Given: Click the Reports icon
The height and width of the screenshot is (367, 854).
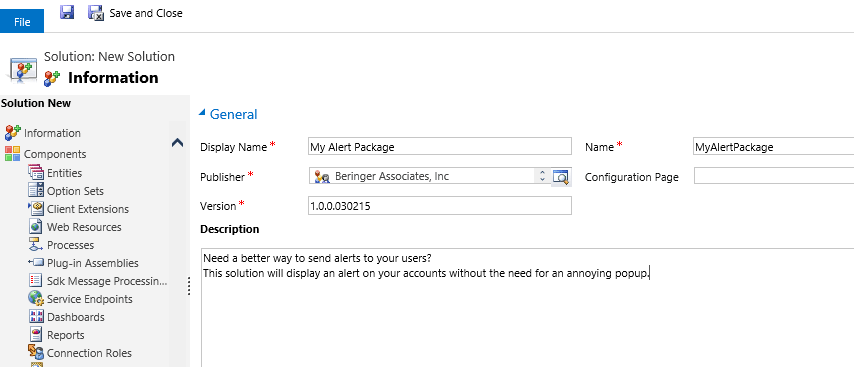Looking at the screenshot, I should point(36,334).
